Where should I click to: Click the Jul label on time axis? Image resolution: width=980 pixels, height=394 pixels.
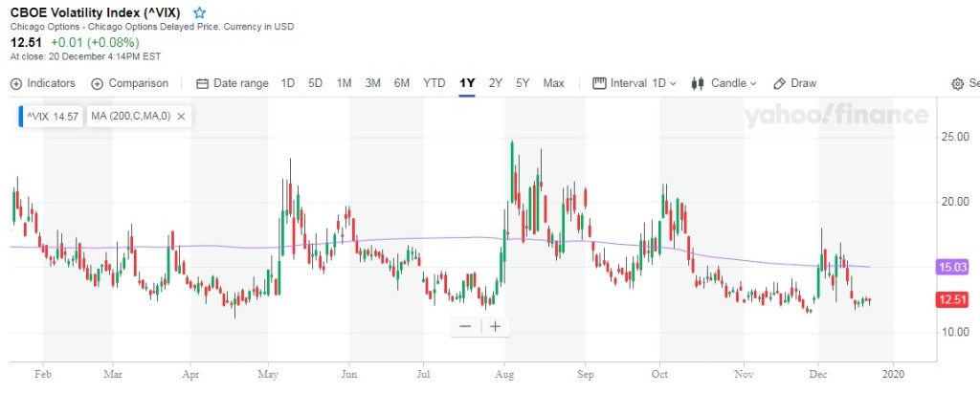[x=422, y=375]
